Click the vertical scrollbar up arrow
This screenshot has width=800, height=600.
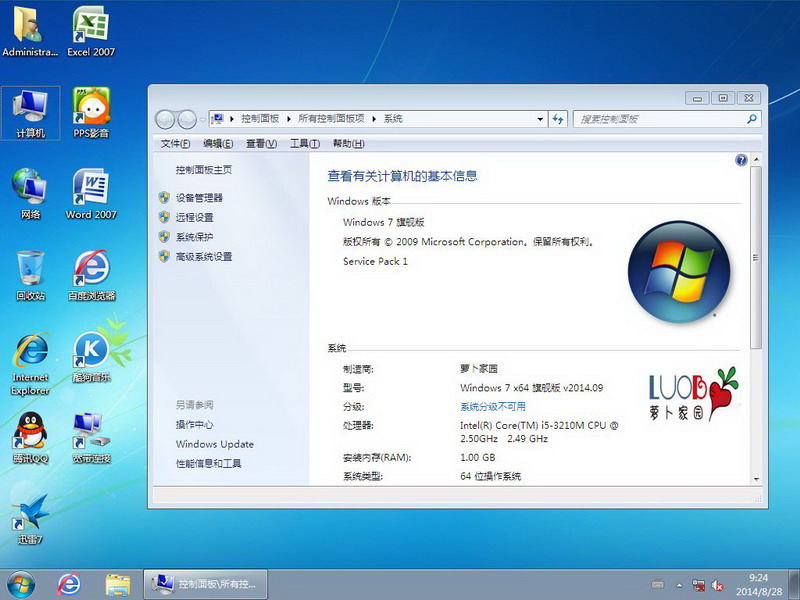coord(756,160)
